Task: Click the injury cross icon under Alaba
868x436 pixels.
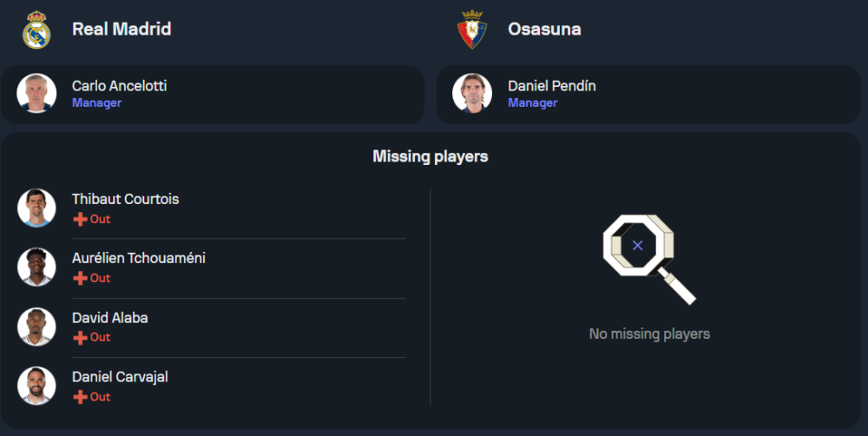Action: pos(80,338)
